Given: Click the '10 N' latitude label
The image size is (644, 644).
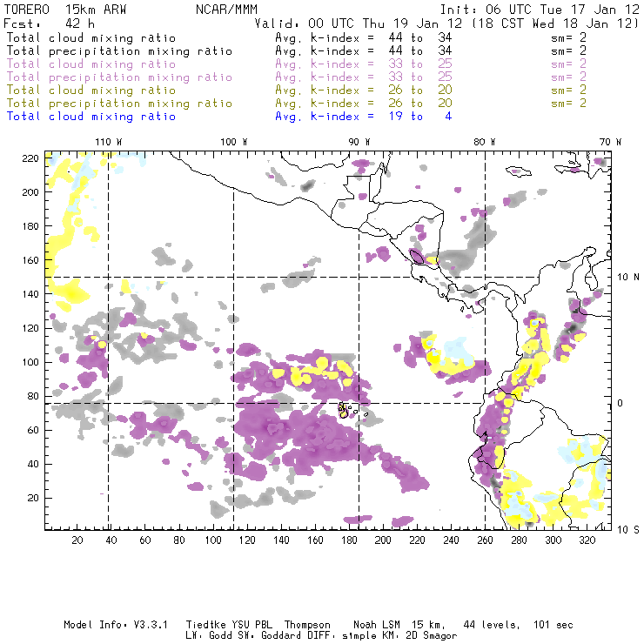Looking at the screenshot, I should [x=628, y=278].
